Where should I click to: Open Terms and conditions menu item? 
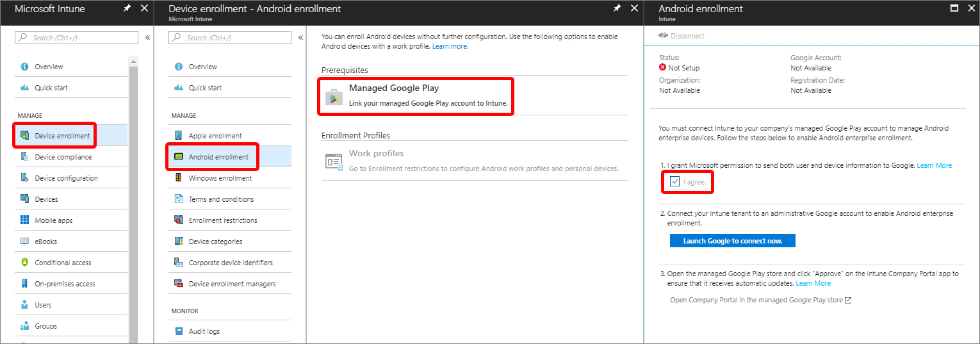[230, 199]
